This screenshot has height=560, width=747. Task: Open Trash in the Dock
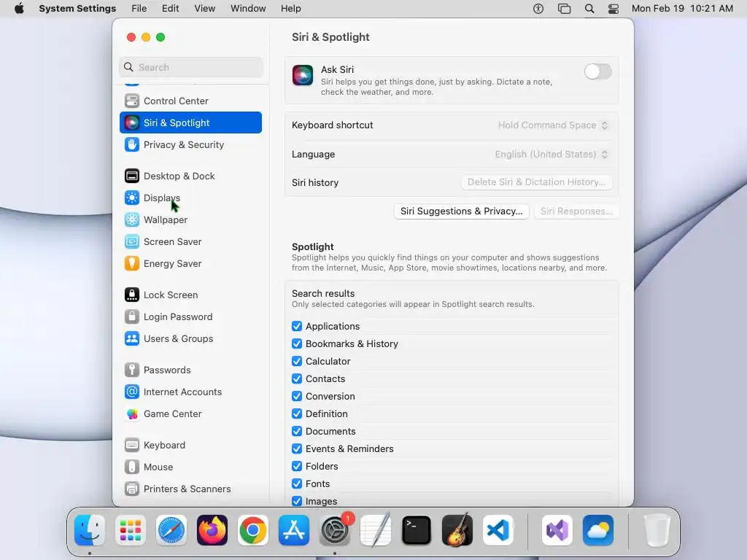[657, 531]
